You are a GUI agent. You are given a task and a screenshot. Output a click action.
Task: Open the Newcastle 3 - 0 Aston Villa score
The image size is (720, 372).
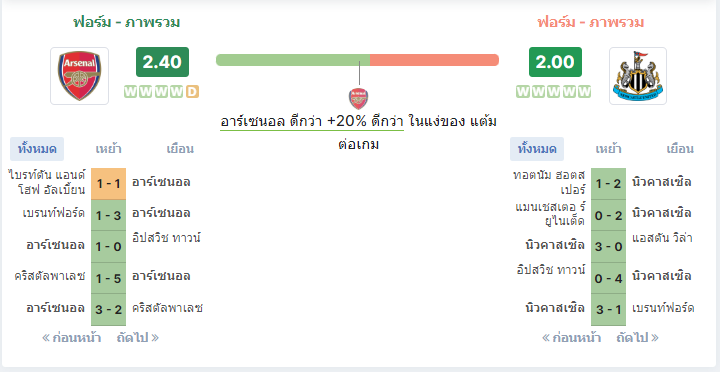(608, 247)
